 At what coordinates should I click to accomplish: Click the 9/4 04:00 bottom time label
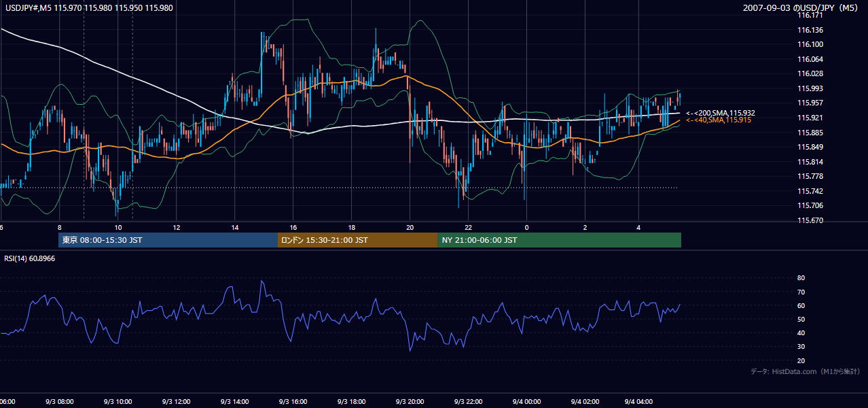639,402
